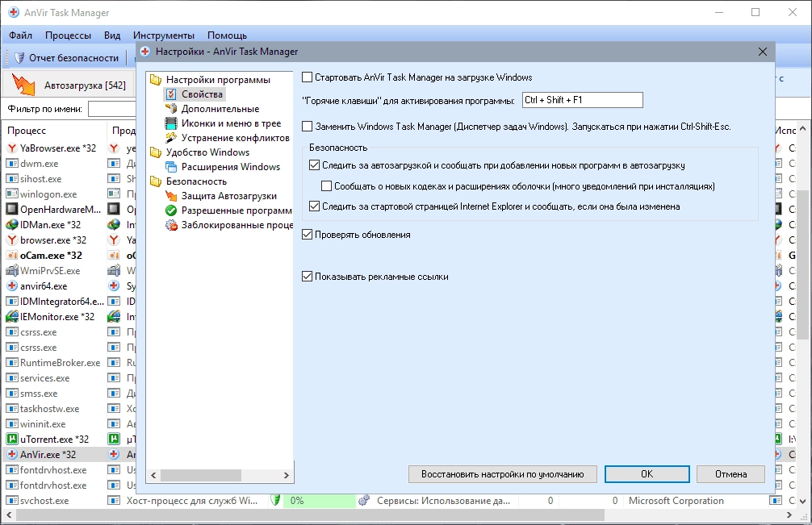Uncheck Следить за автозагрузкой checkbox
Image resolution: width=812 pixels, height=525 pixels.
coord(314,165)
